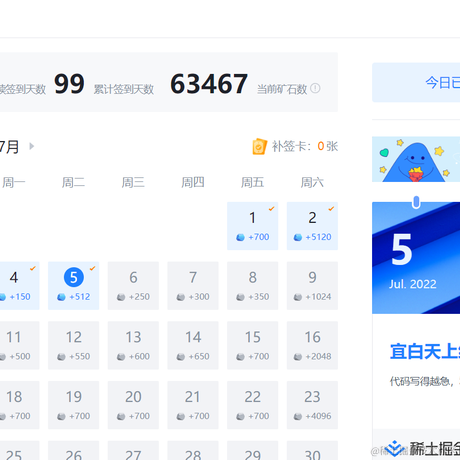
Task: Click the 周三 weekday header
Action: click(x=133, y=182)
